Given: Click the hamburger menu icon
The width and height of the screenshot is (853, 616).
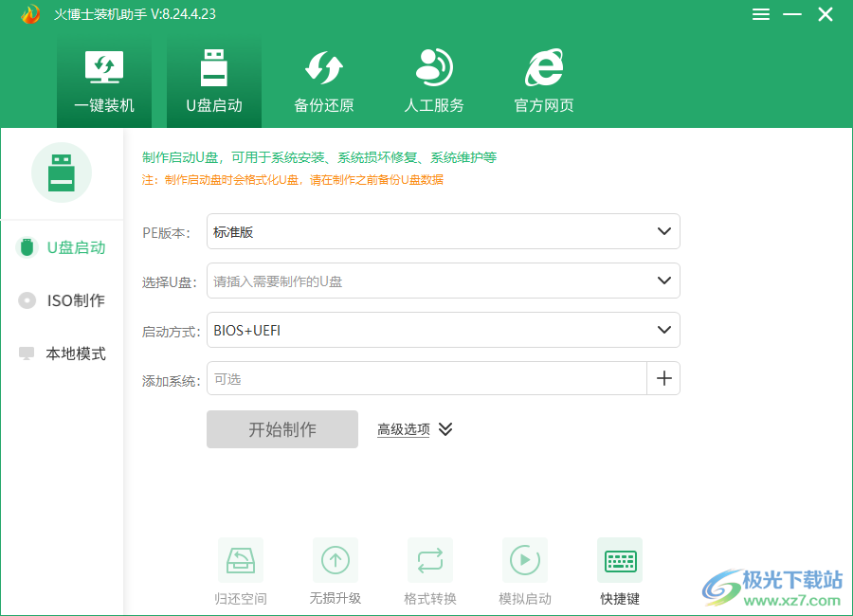Looking at the screenshot, I should pyautogui.click(x=760, y=14).
